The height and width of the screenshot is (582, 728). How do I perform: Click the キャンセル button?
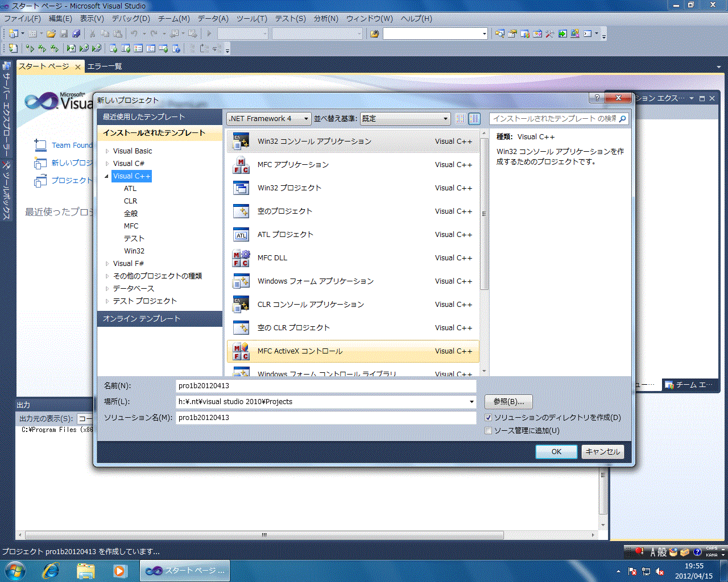click(x=603, y=452)
